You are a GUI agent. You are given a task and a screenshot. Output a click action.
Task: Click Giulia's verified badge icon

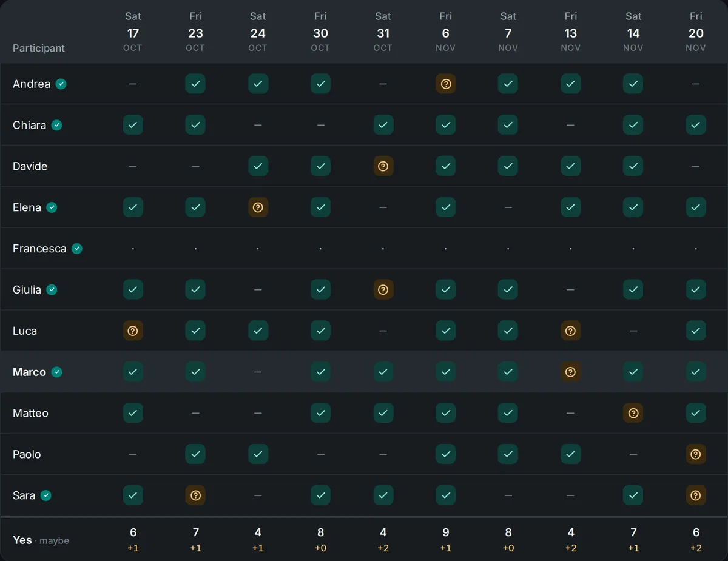pos(52,290)
